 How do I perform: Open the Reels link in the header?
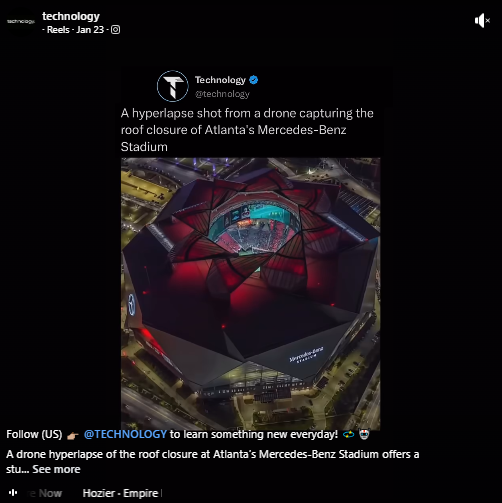pos(58,30)
